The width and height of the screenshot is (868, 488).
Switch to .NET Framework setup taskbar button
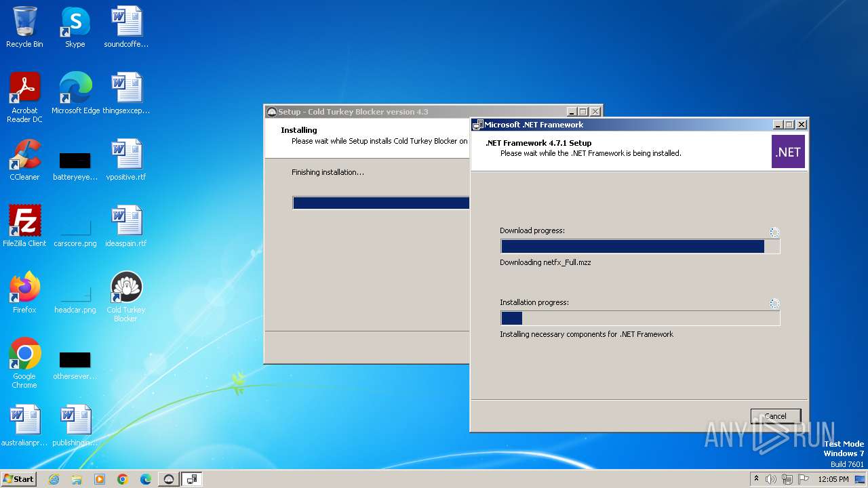(192, 479)
